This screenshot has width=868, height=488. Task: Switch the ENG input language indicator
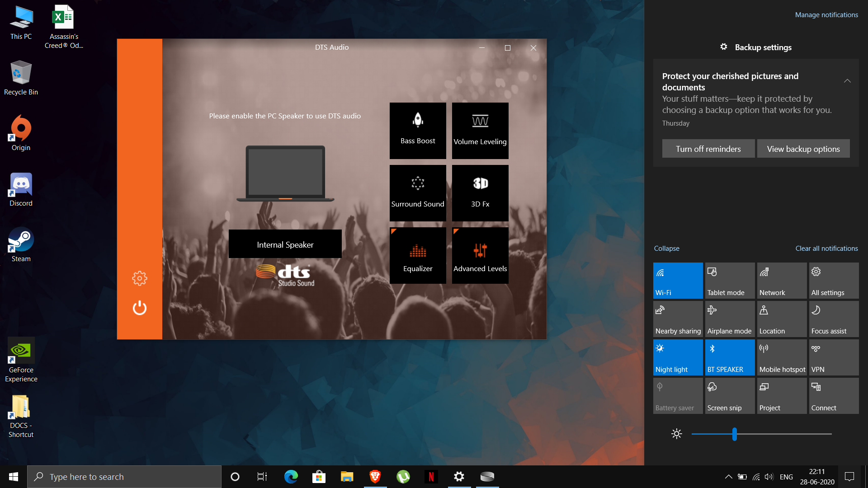(x=786, y=477)
